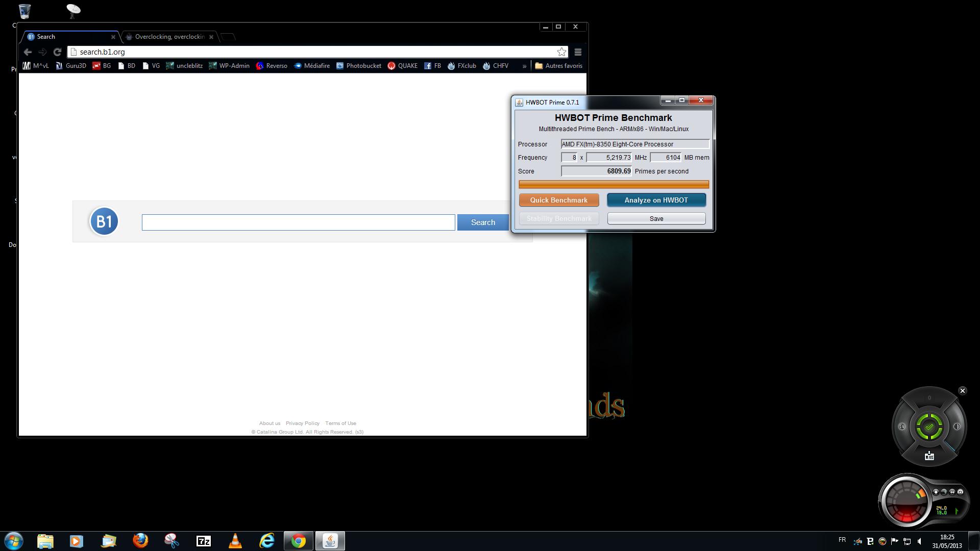Image resolution: width=980 pixels, height=551 pixels.
Task: Bookmark this page with the star icon
Action: tap(561, 52)
